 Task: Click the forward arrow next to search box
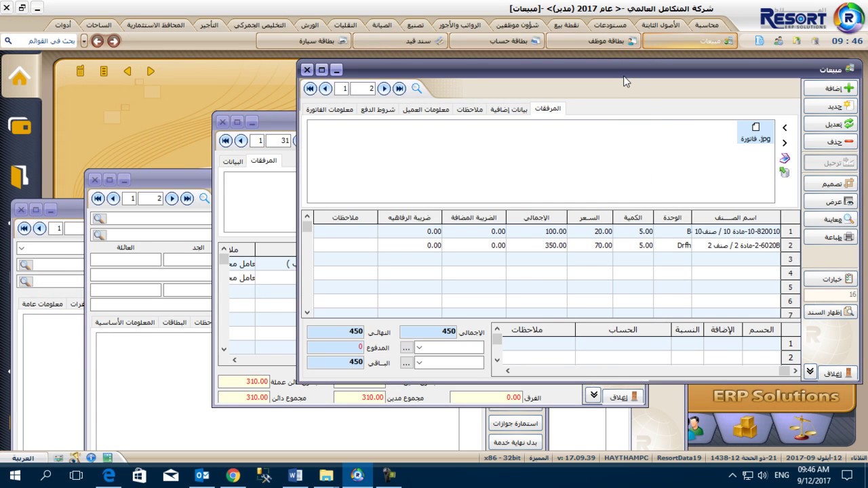[113, 41]
